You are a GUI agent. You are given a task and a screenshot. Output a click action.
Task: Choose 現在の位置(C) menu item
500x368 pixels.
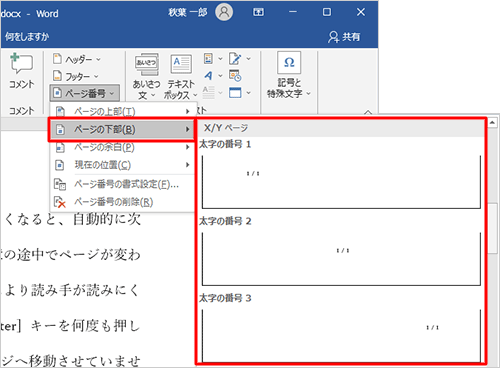coord(123,165)
